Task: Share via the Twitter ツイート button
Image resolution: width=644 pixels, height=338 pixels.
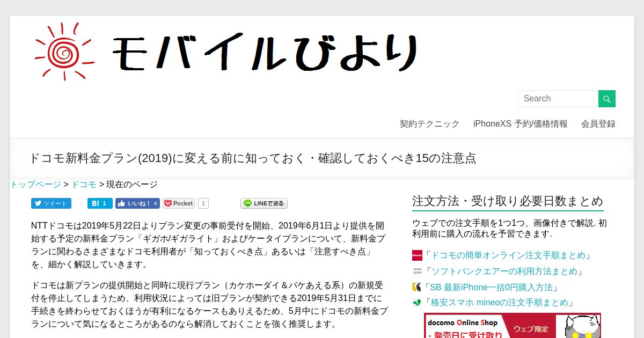Action: [51, 203]
